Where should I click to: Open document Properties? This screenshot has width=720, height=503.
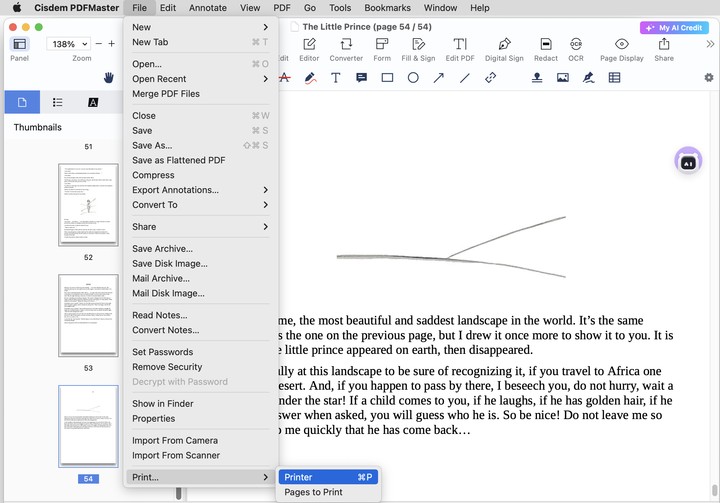pos(201,418)
